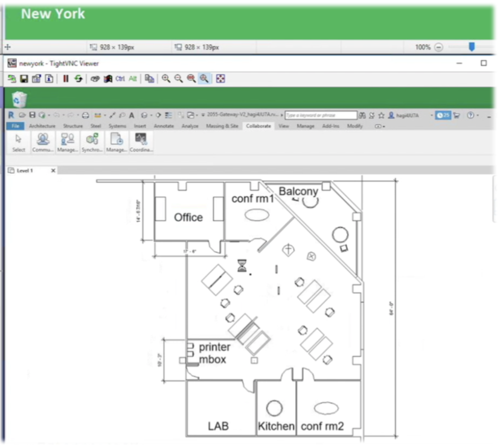Expand the Sync save dropdown arrow
500x448 pixels.
pos(49,115)
